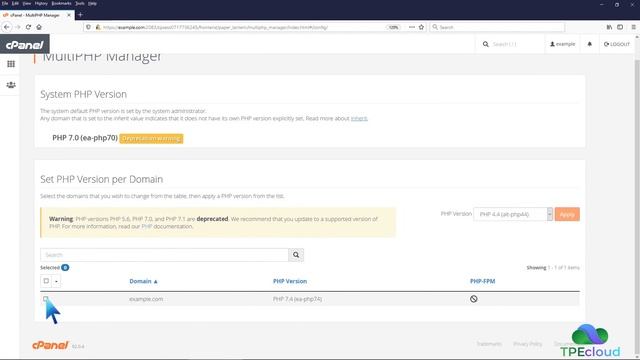Open the cPanel home grid icon

[x=11, y=64]
